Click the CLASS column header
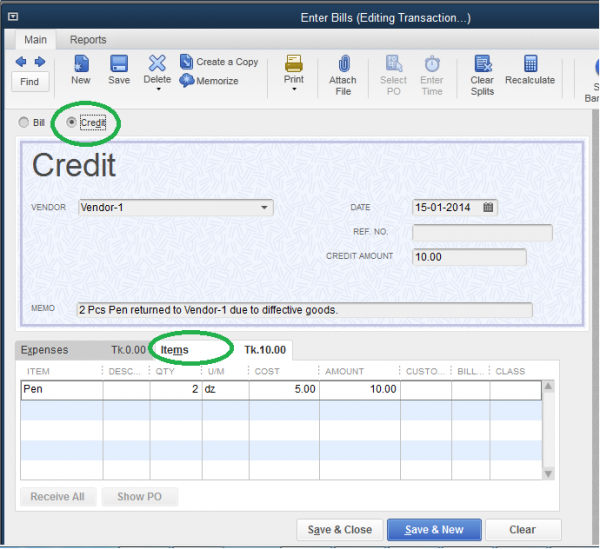600x549 pixels. click(x=510, y=371)
